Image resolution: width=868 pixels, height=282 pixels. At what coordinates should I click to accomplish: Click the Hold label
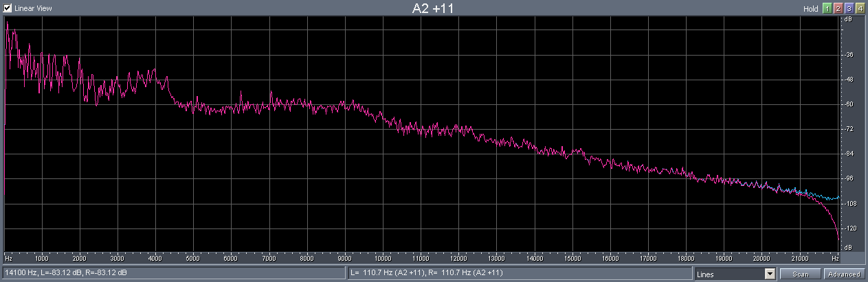pyautogui.click(x=811, y=8)
